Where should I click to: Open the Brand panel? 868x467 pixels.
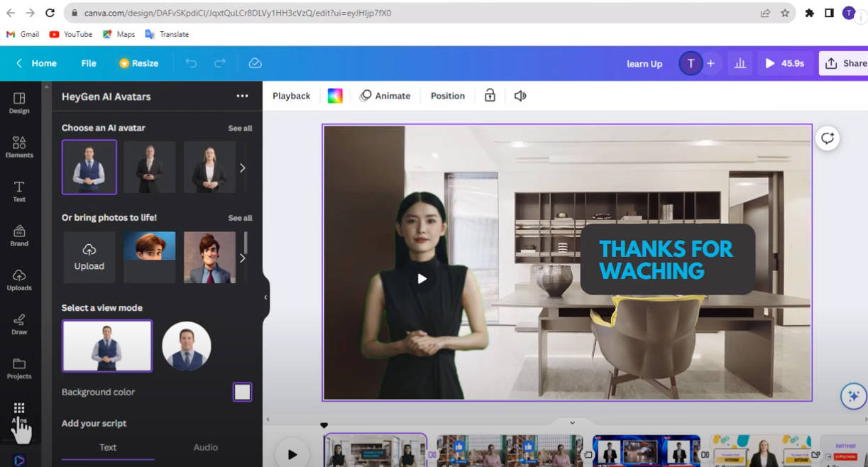pyautogui.click(x=19, y=236)
